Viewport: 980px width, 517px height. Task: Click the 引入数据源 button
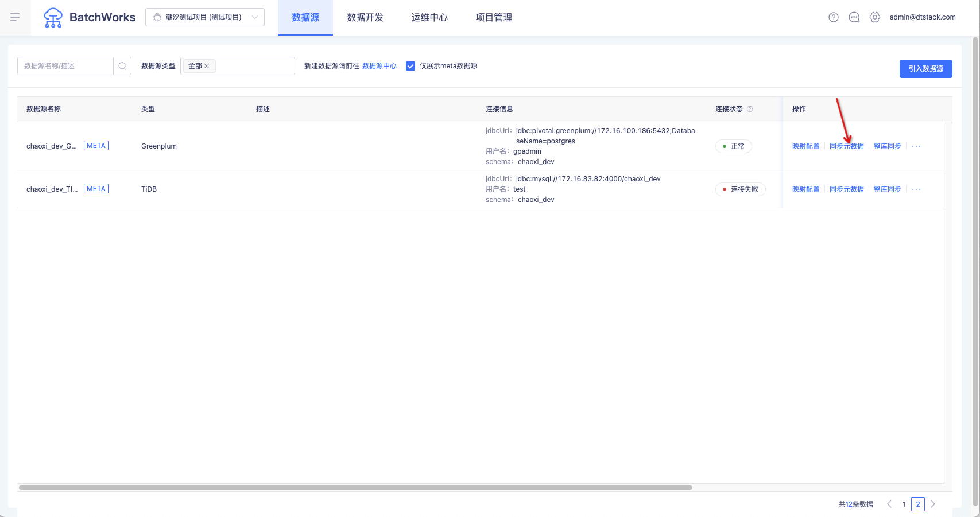click(926, 69)
